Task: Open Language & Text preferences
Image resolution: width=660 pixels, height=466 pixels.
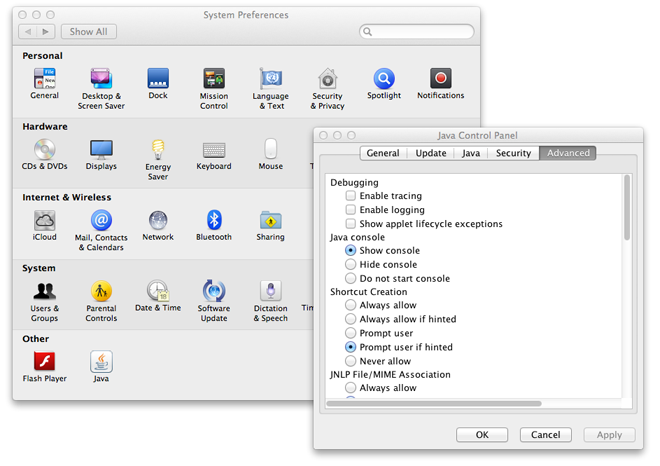Action: pyautogui.click(x=271, y=88)
